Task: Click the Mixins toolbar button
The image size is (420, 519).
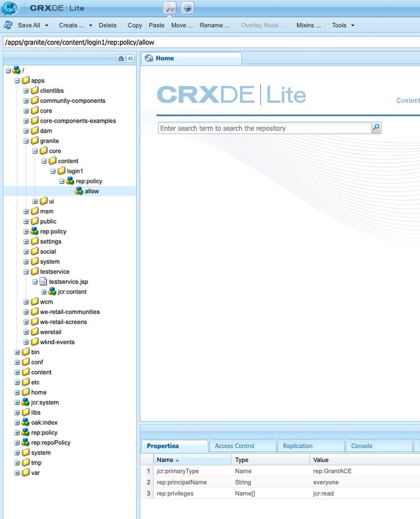Action: 308,25
